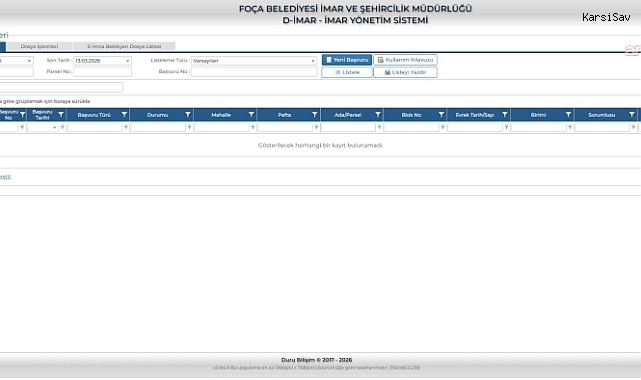This screenshot has height=380, width=641.
Task: Click the Başvuru Türü filter text box
Action: [94, 127]
